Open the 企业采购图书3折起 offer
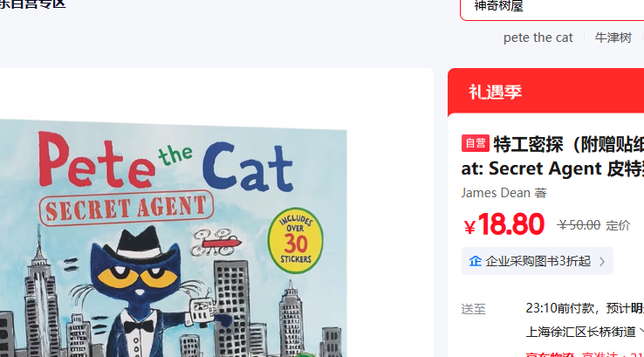The image size is (644, 357). 538,261
